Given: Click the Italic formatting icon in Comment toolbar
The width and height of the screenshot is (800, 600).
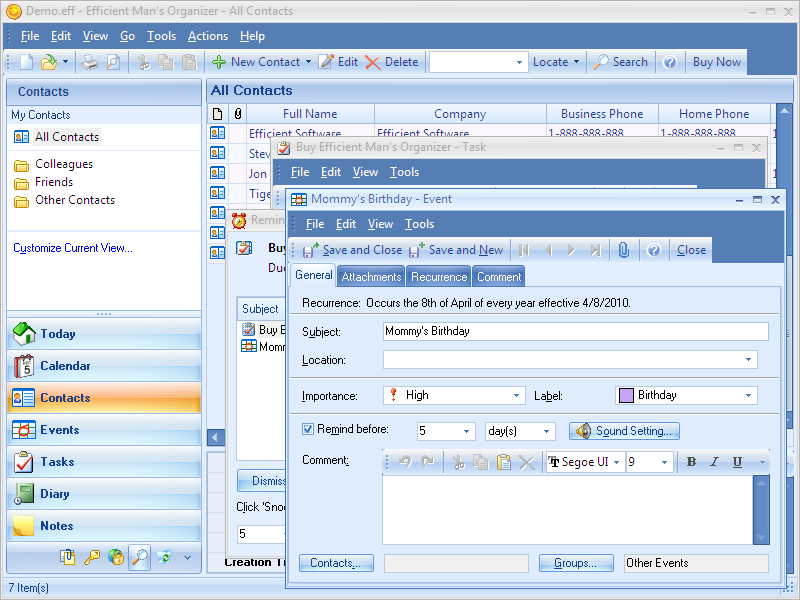Looking at the screenshot, I should (714, 462).
